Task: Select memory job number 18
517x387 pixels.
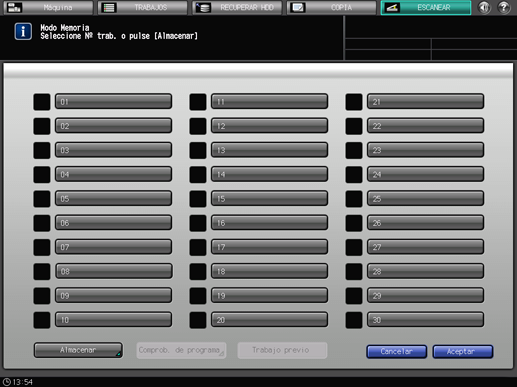Action: coord(269,271)
